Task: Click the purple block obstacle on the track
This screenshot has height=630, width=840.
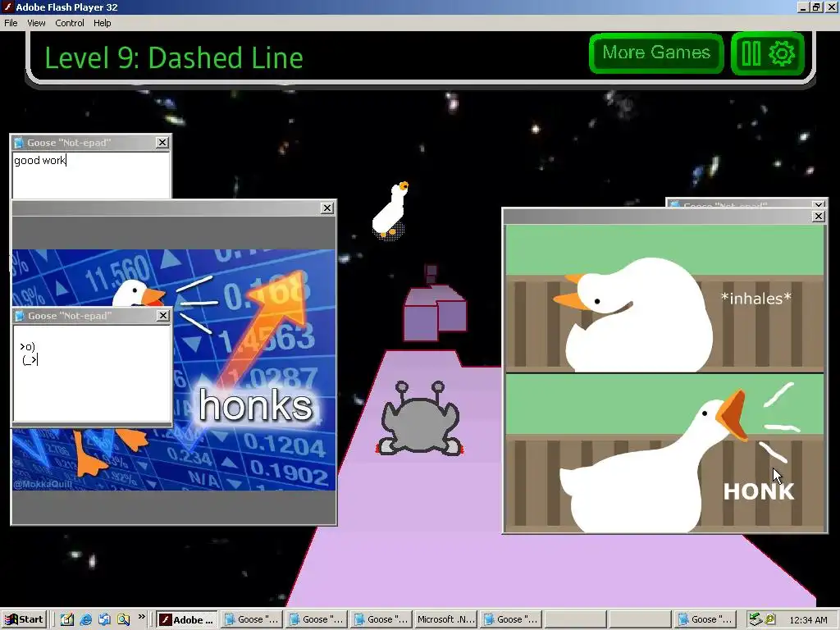Action: pyautogui.click(x=435, y=313)
